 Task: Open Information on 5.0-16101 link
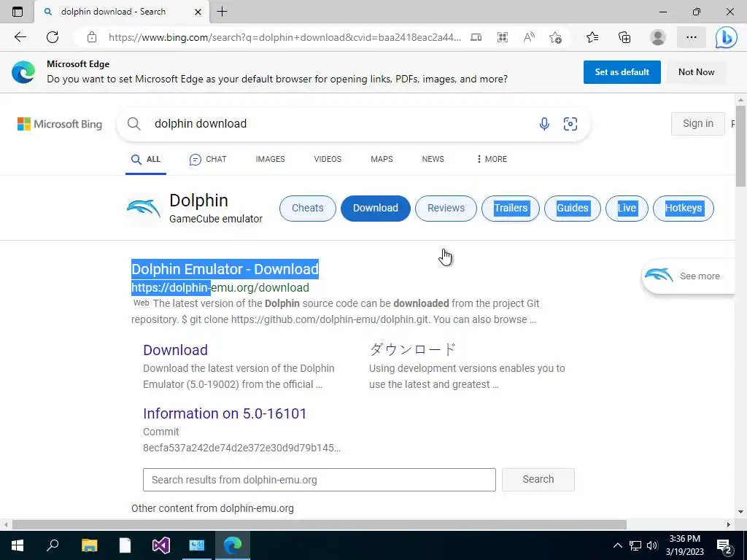point(225,413)
